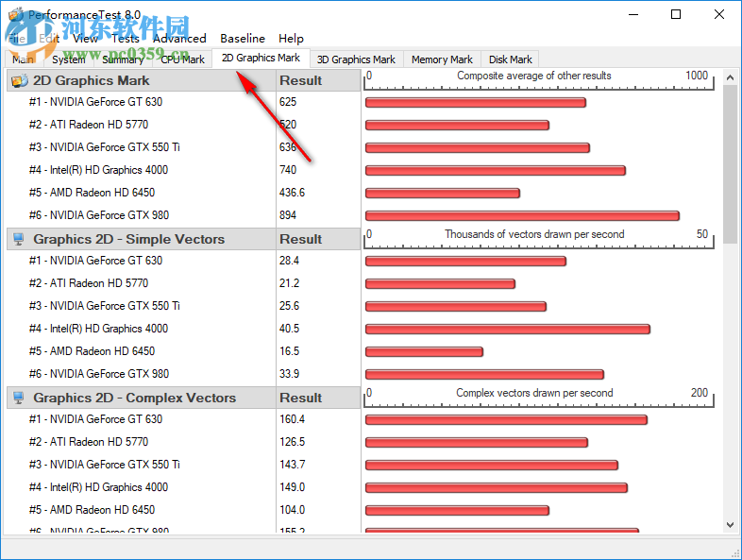This screenshot has height=560, width=742.
Task: Click the Result column header of 2D Graphics Mark
Action: click(318, 80)
